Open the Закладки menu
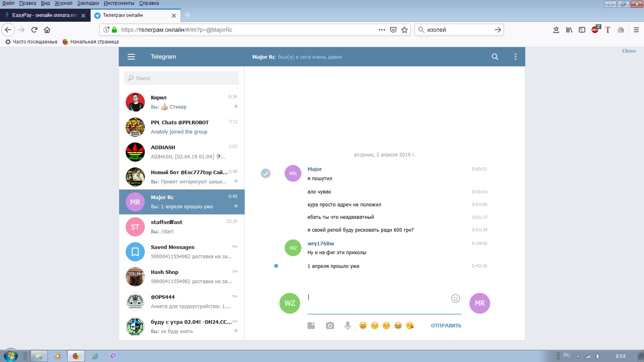Image resolution: width=644 pixels, height=362 pixels. pos(88,3)
